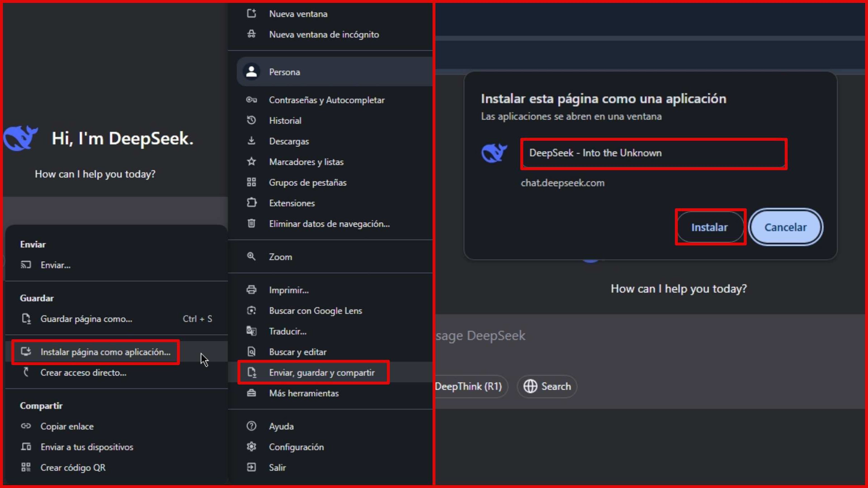The height and width of the screenshot is (488, 868).
Task: Click the cast icon next to Enviar...
Action: coord(26,265)
